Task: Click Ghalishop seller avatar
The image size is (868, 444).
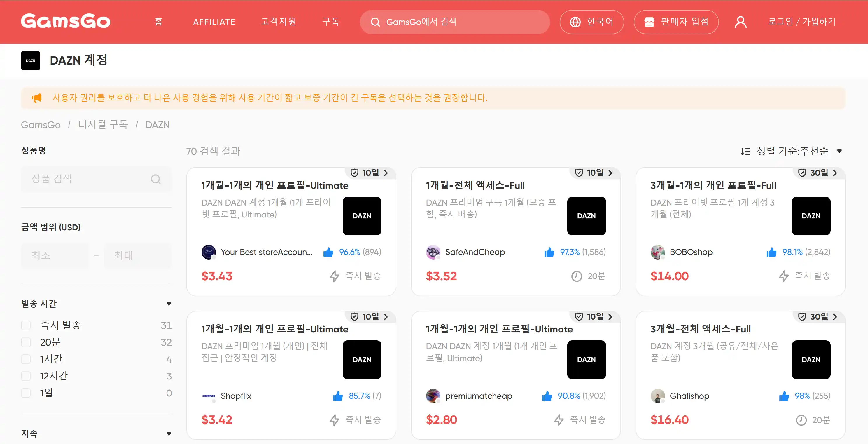Action: (x=657, y=396)
